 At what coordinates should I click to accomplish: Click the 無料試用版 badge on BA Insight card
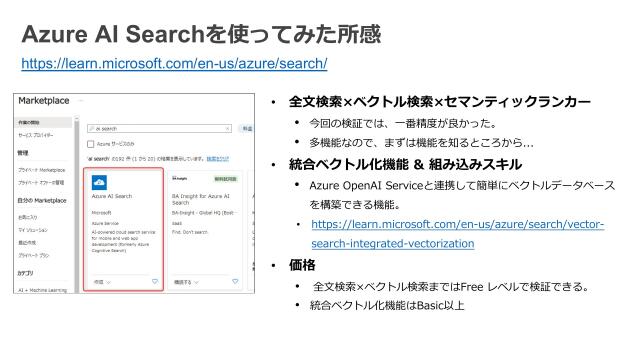[x=225, y=179]
